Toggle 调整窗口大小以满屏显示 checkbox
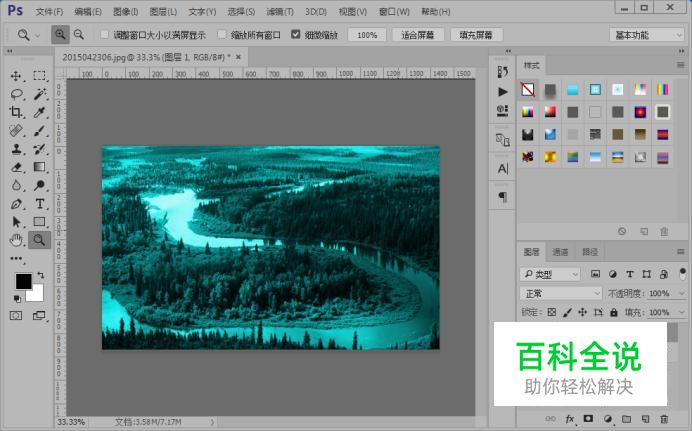The image size is (692, 431). tap(105, 34)
